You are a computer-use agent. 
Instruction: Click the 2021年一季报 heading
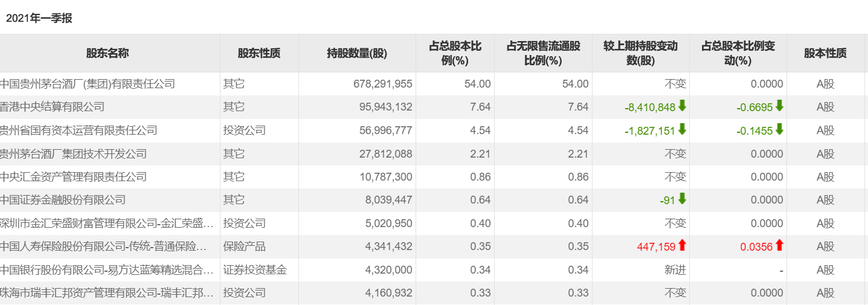click(x=39, y=18)
